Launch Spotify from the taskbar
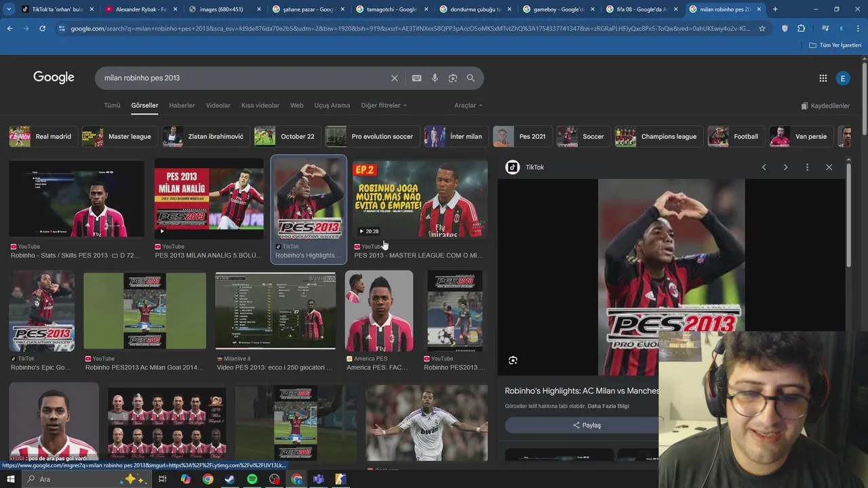Screen dimensions: 868x488 (x=252, y=479)
